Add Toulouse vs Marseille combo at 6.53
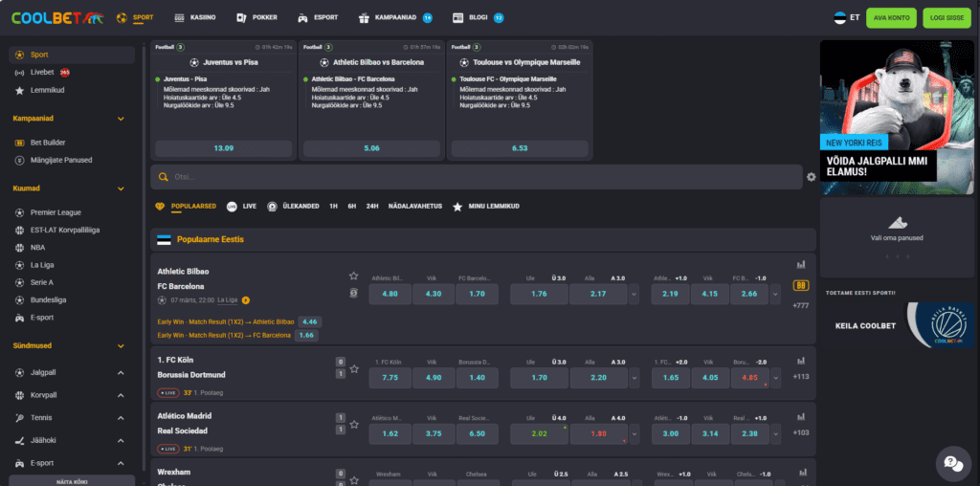Image resolution: width=980 pixels, height=486 pixels. click(520, 148)
